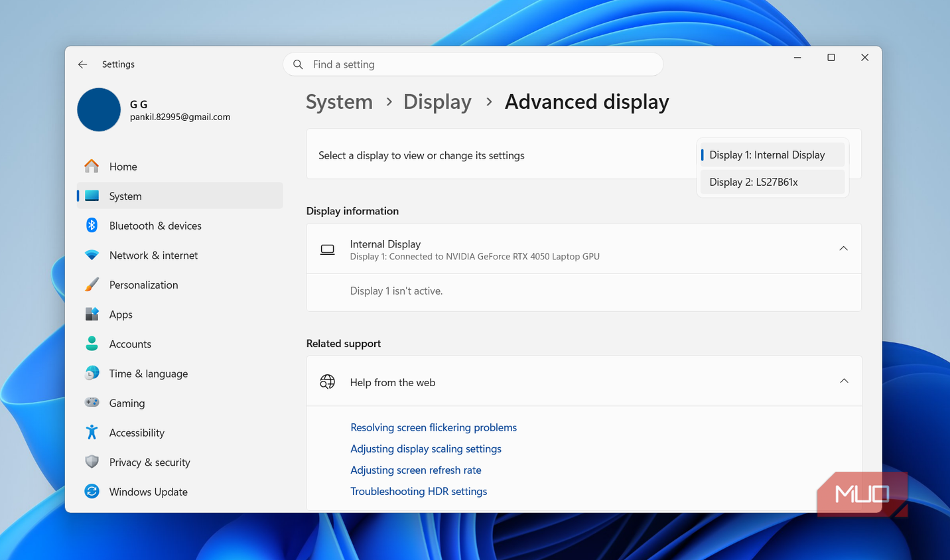Open Network & internet settings
Screen dimensions: 950x560
pyautogui.click(x=180, y=255)
